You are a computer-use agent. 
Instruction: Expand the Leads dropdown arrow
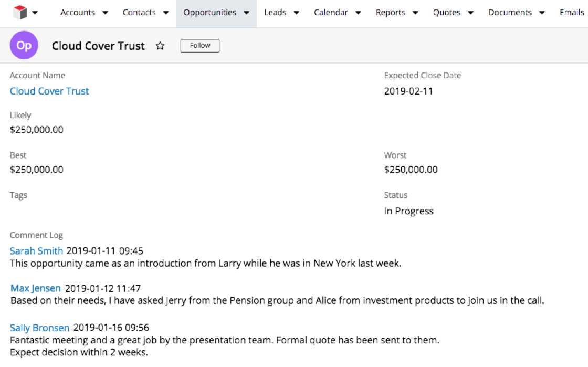(x=296, y=13)
